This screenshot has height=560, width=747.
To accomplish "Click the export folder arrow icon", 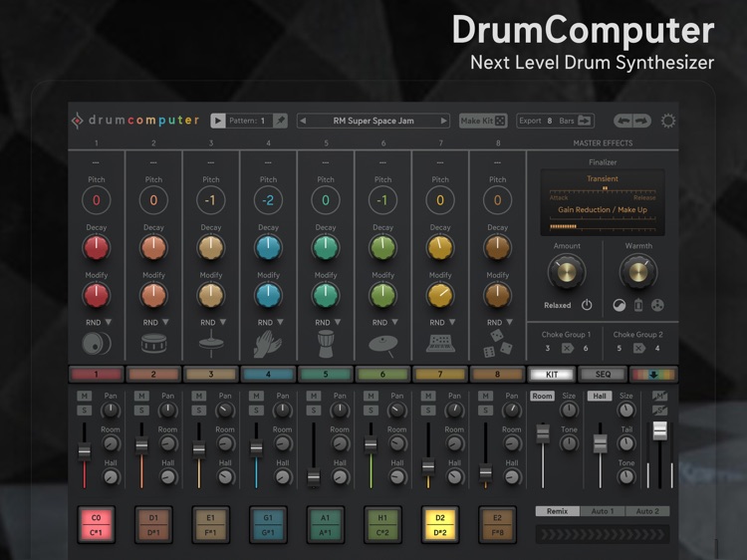I will click(x=585, y=121).
